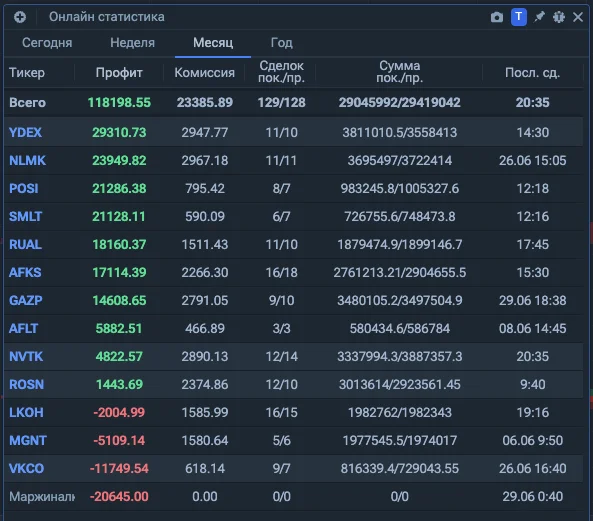The image size is (593, 521).
Task: Open the VKCO ticker link
Action: click(26, 468)
